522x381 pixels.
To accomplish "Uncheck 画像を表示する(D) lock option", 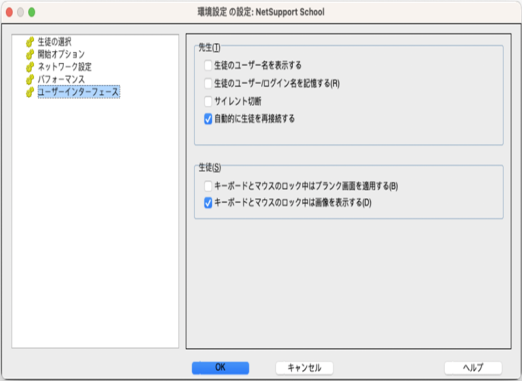I will click(x=208, y=203).
